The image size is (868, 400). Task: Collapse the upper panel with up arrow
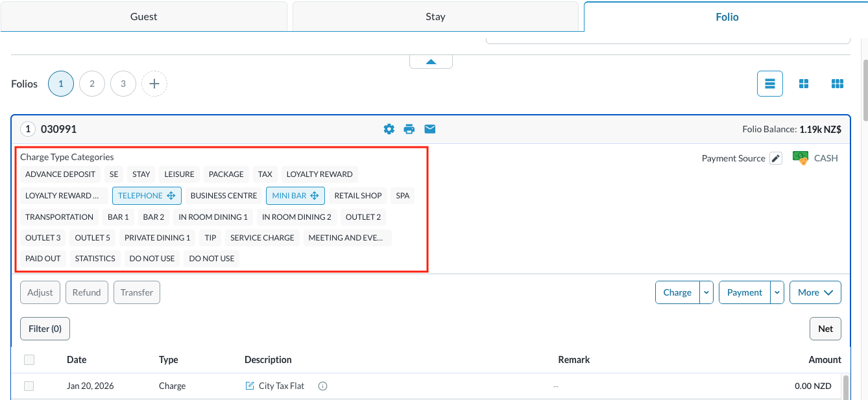click(x=431, y=62)
